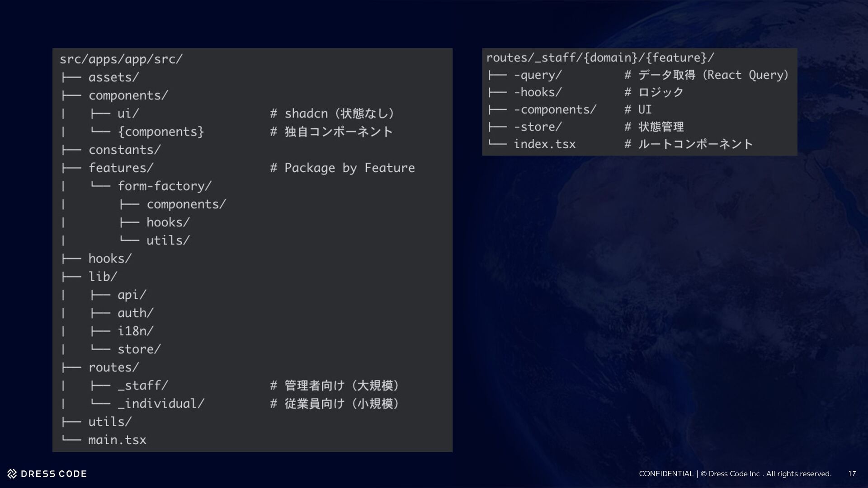Click the index.tsx file entry
Viewport: 868px width, 488px height.
[x=544, y=144]
